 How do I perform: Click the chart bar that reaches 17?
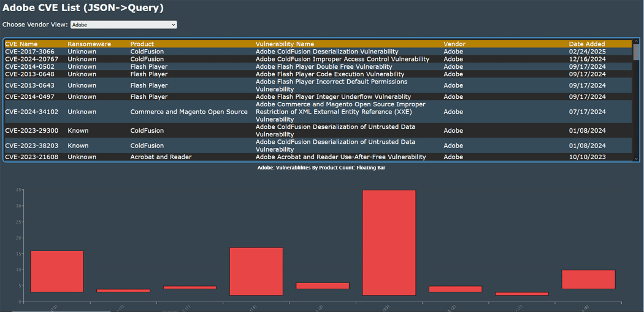[256, 271]
